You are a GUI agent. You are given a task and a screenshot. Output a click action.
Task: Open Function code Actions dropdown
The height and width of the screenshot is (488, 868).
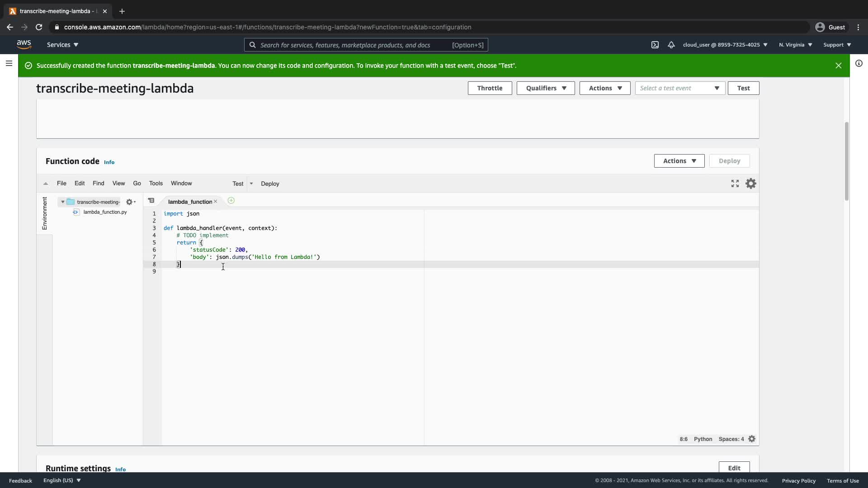tap(679, 161)
